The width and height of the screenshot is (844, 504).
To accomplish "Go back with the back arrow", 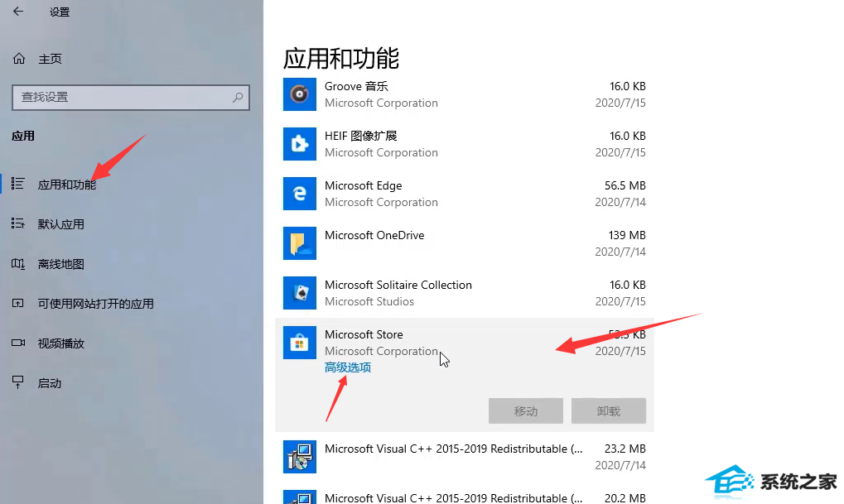I will (18, 12).
